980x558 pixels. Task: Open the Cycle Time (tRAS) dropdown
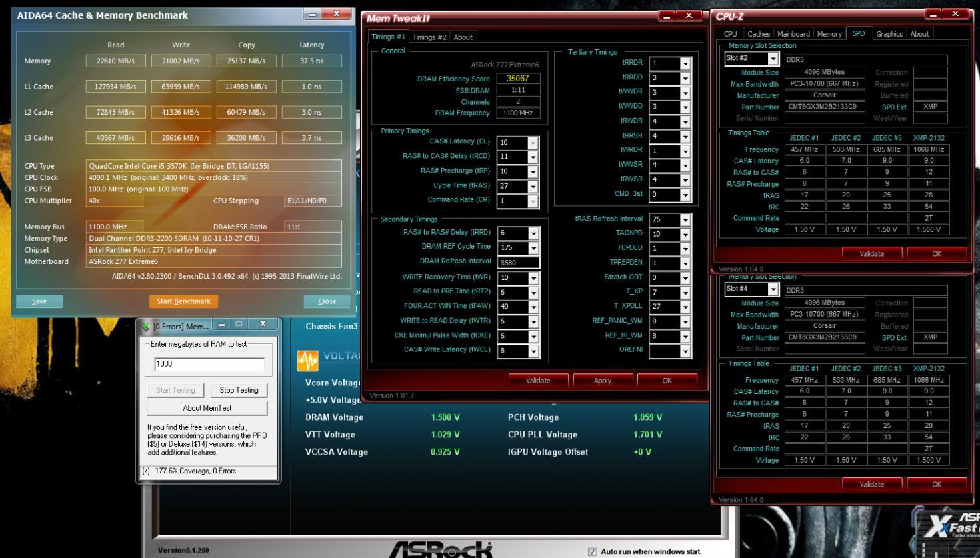tap(533, 187)
